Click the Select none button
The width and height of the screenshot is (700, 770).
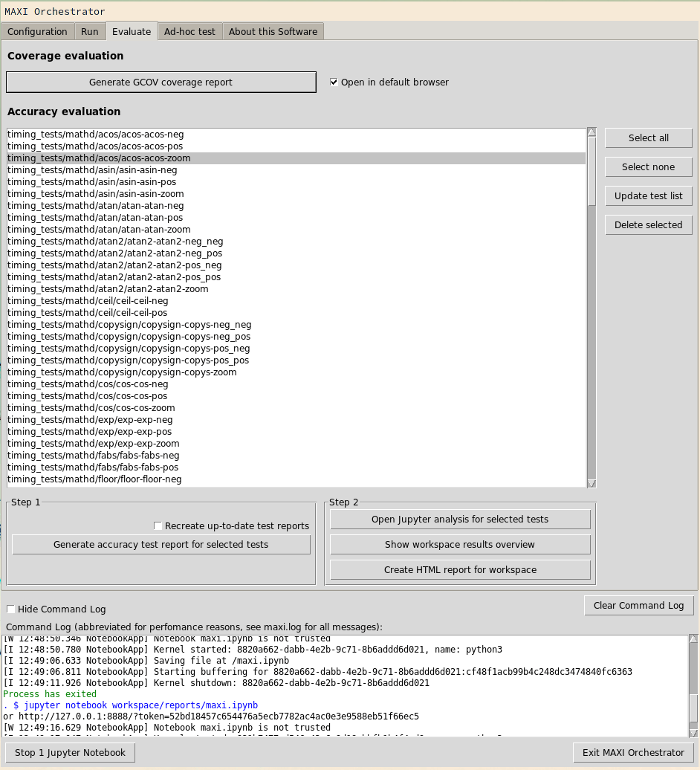click(x=649, y=167)
